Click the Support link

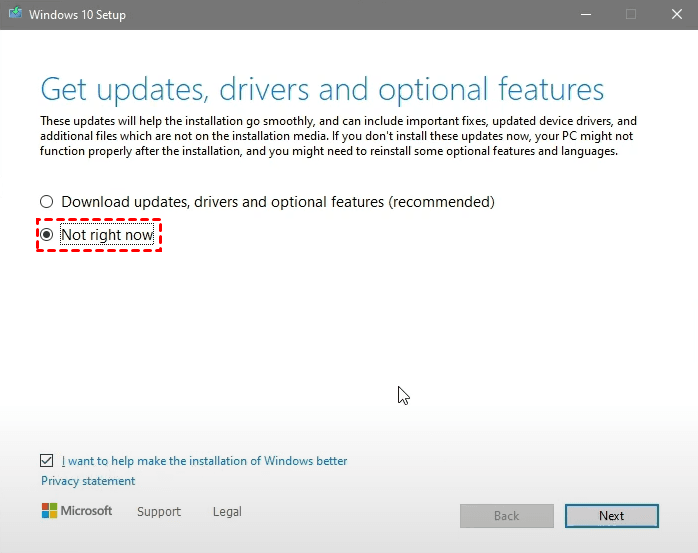coord(159,512)
